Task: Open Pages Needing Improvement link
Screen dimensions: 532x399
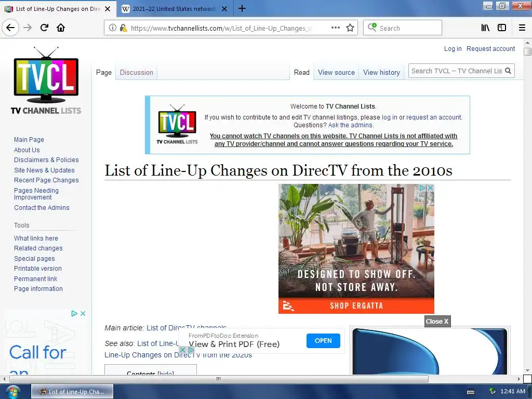Action: coord(36,194)
